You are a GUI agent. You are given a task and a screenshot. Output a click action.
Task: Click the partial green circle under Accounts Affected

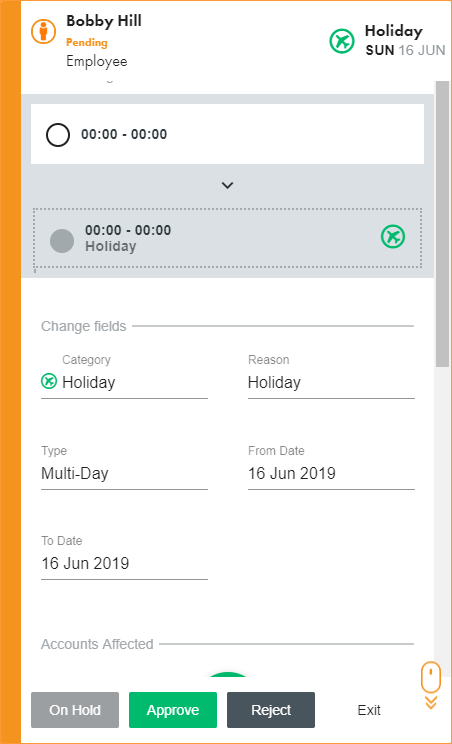point(228,674)
